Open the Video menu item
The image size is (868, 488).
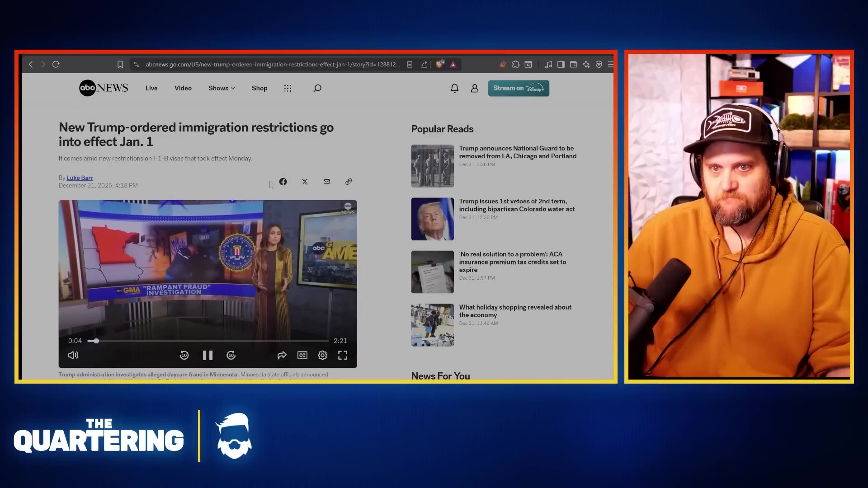(x=183, y=89)
